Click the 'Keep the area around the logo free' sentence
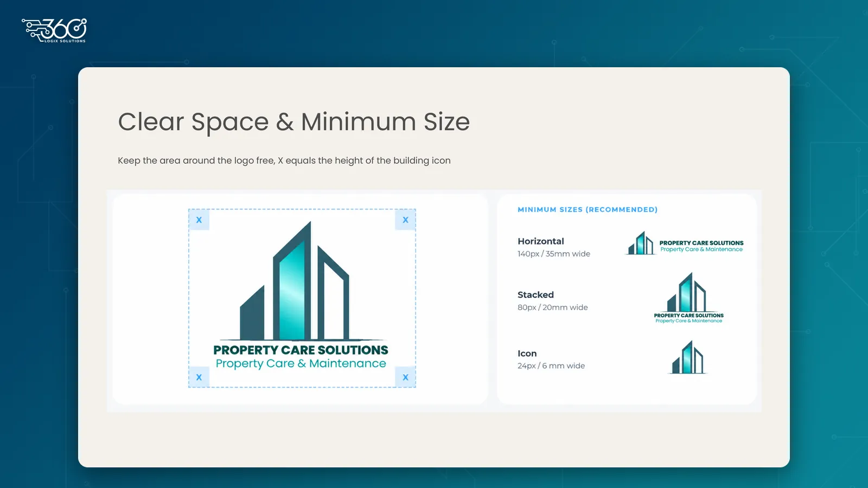Viewport: 868px width, 488px height. click(x=284, y=160)
